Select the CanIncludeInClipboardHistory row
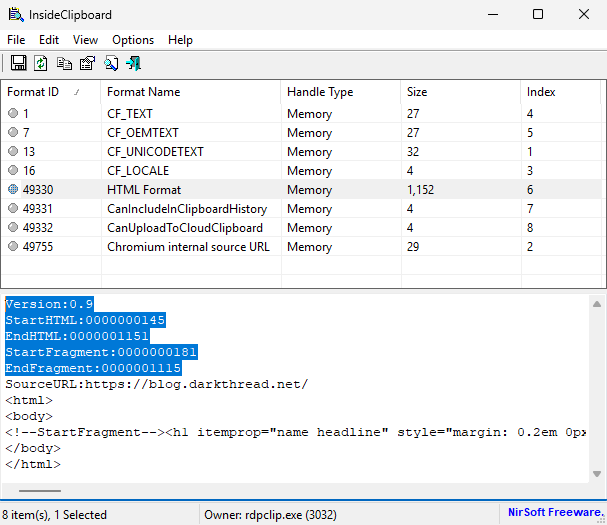The image size is (607, 525). pyautogui.click(x=187, y=209)
